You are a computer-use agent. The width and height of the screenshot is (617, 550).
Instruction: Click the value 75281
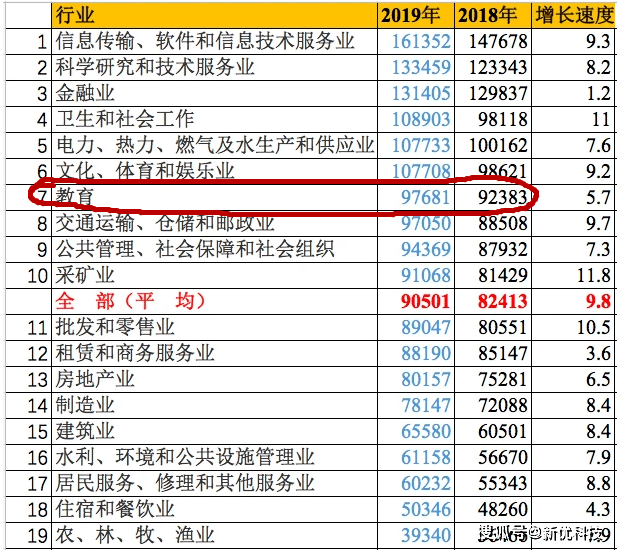tap(502, 379)
